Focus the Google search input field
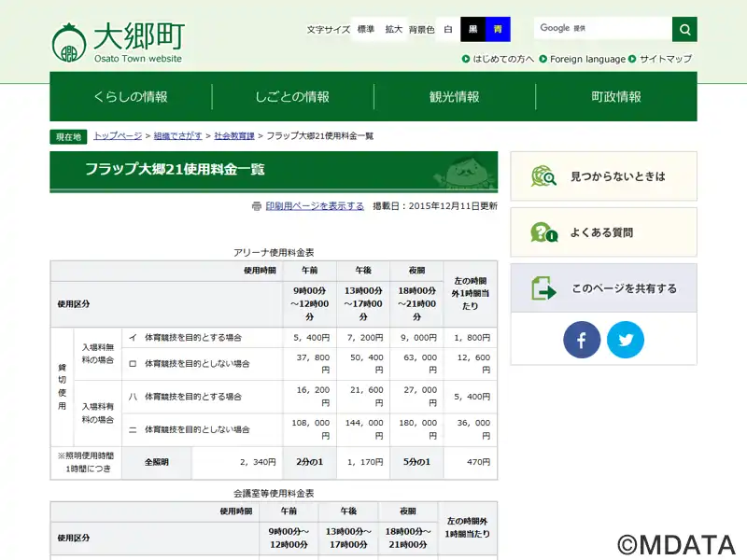This screenshot has height=560, width=747. pyautogui.click(x=602, y=29)
